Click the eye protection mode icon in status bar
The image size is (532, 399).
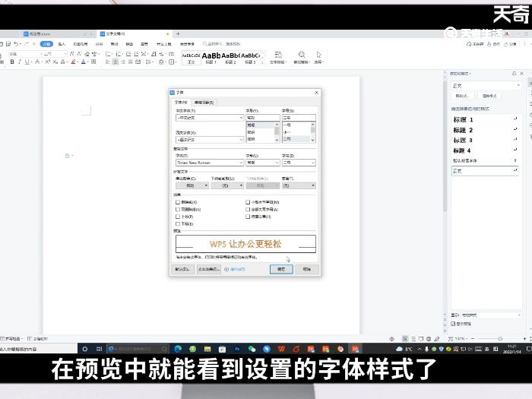[x=392, y=339]
